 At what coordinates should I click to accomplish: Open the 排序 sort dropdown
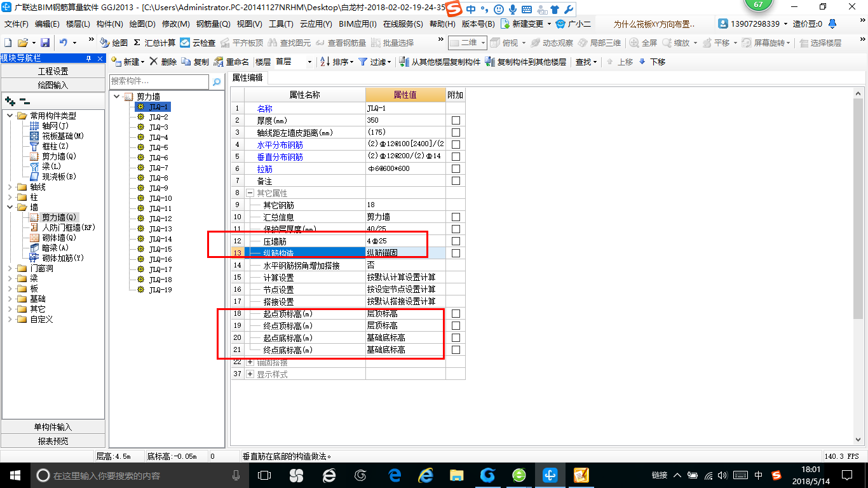point(337,62)
